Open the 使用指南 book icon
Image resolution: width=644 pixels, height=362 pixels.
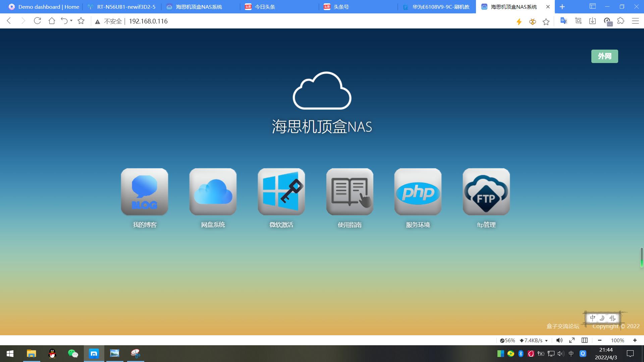point(350,192)
